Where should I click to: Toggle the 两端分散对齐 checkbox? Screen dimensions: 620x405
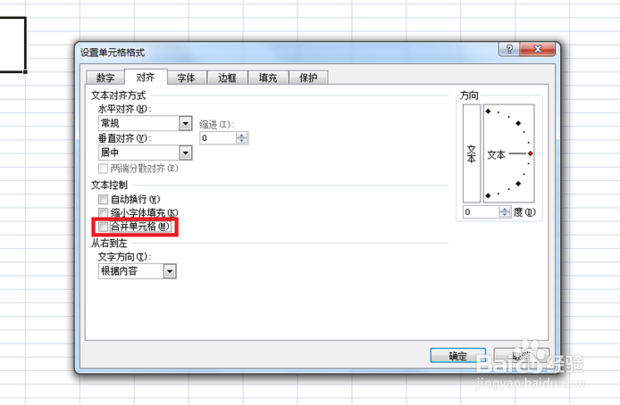click(x=103, y=168)
